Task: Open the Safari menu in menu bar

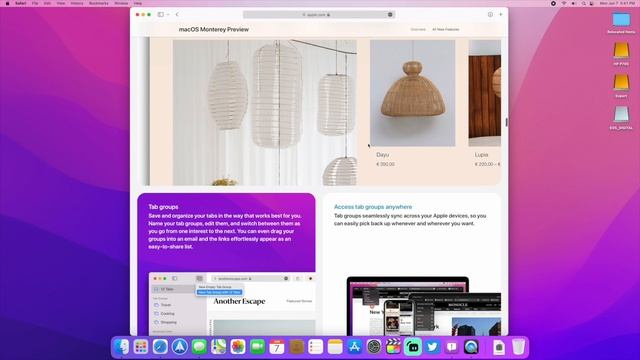Action: pos(21,3)
